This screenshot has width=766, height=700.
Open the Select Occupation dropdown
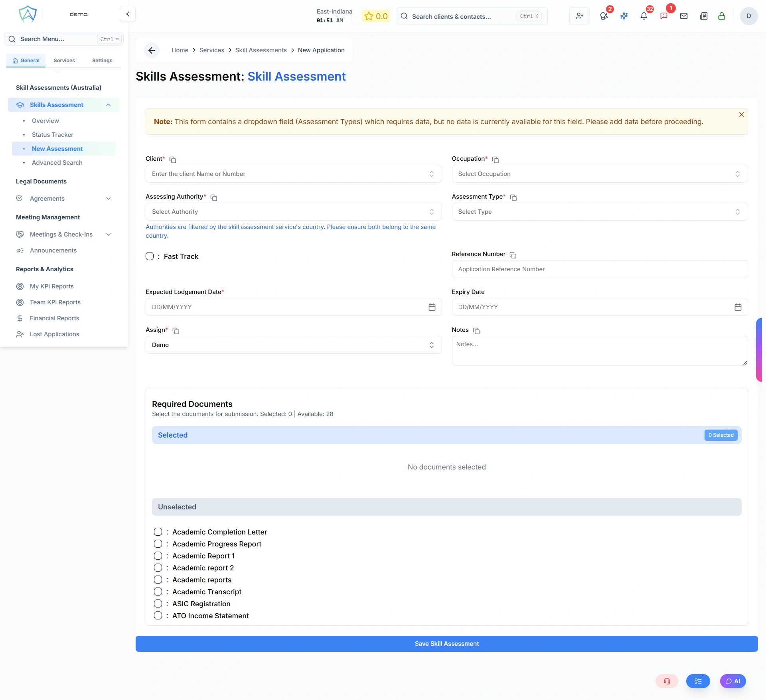tap(599, 174)
